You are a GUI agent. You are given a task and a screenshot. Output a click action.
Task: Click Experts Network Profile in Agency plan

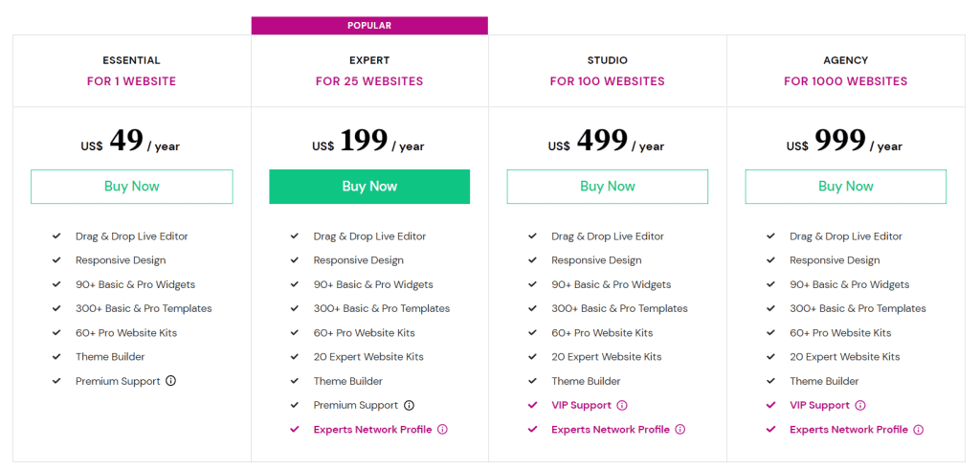point(849,430)
